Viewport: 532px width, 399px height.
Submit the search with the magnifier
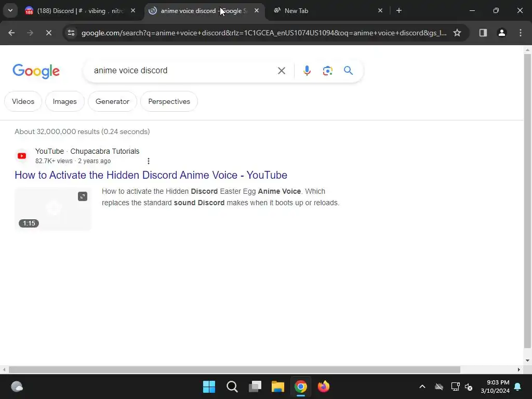[x=348, y=71]
